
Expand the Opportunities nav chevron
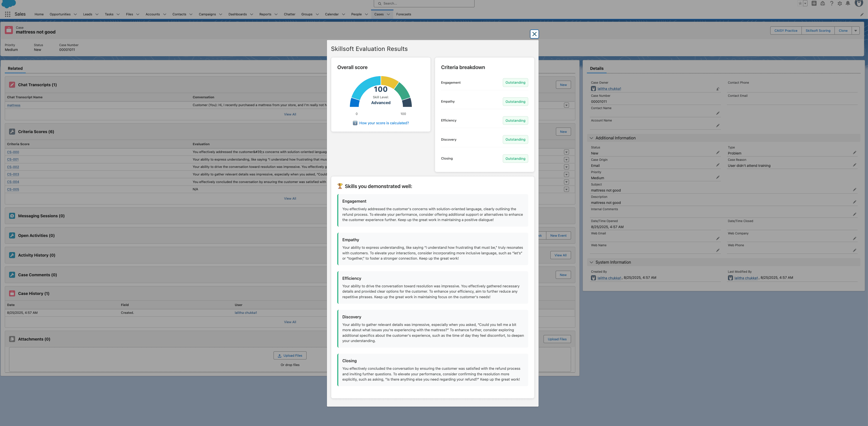75,15
